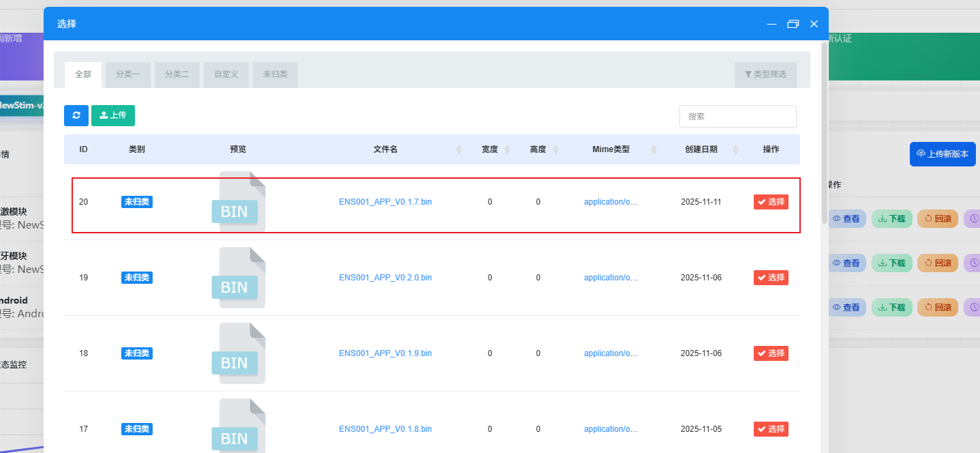Open the ENS001_APP_V0.1.9.bin file name link
980x453 pixels.
pos(386,353)
